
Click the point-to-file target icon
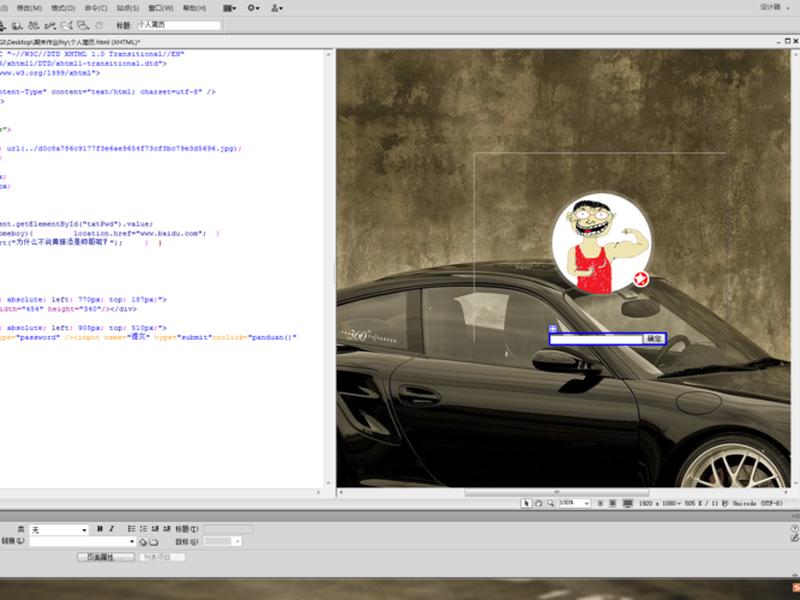pos(143,542)
